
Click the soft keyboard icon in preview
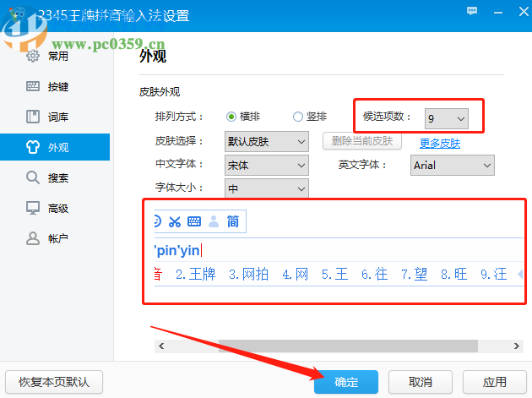[194, 221]
